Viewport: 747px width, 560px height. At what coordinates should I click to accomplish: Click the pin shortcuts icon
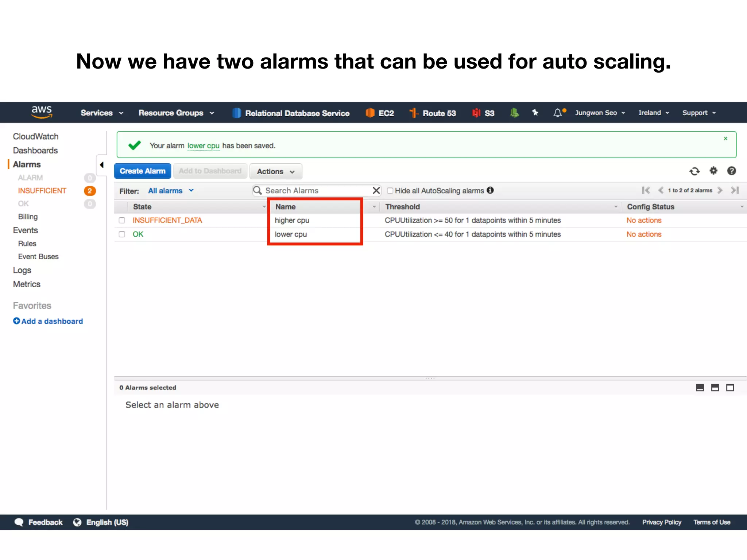pyautogui.click(x=535, y=113)
